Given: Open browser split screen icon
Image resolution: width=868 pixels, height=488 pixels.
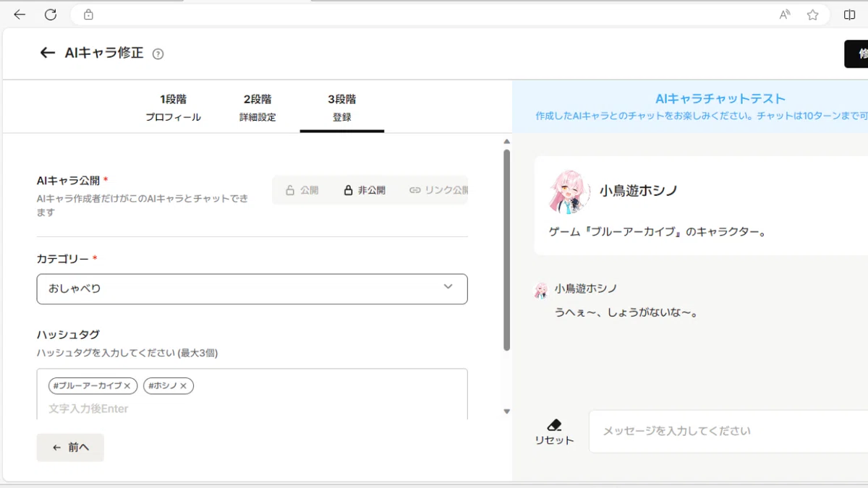Looking at the screenshot, I should 849,14.
